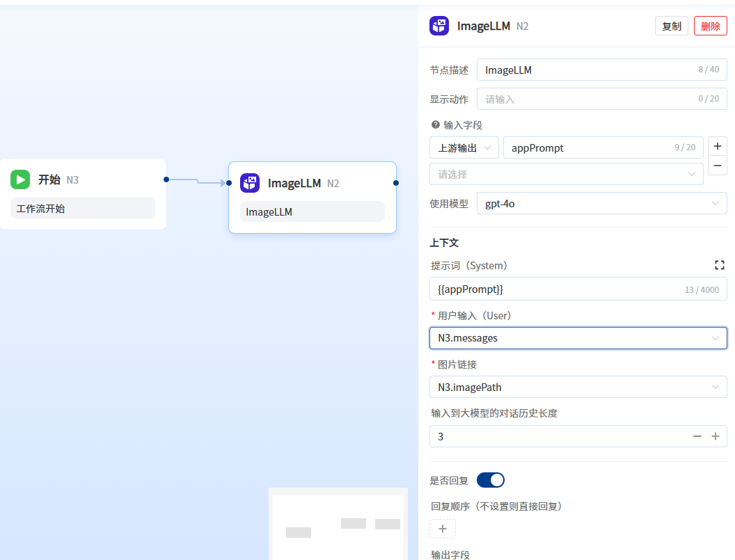Screen dimensions: 735x560
Task: Click the help icon beside 输入字段
Action: coord(436,125)
